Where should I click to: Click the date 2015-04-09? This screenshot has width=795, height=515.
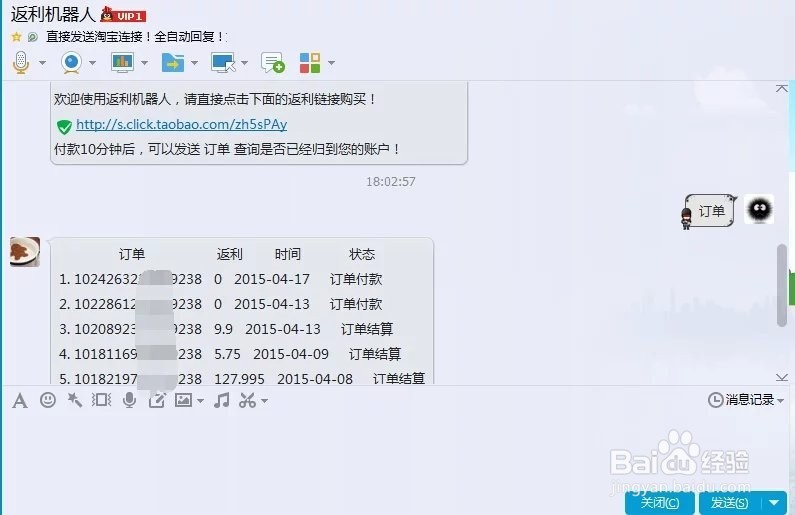tap(291, 354)
